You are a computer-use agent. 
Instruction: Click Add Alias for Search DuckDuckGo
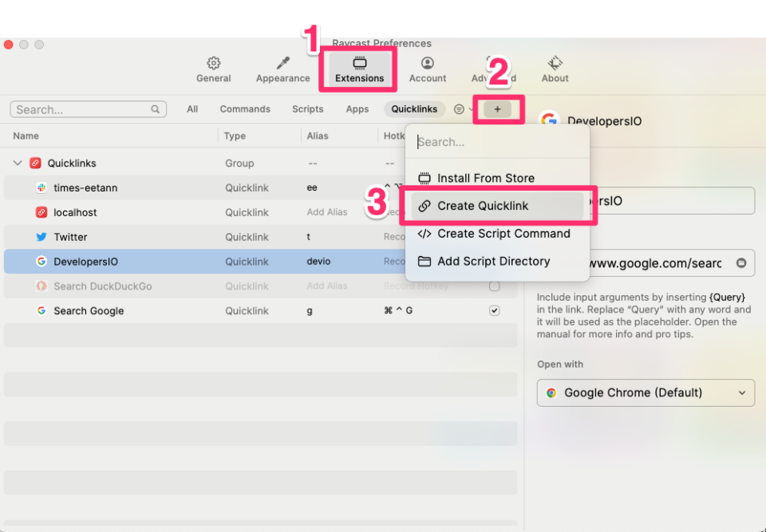327,286
